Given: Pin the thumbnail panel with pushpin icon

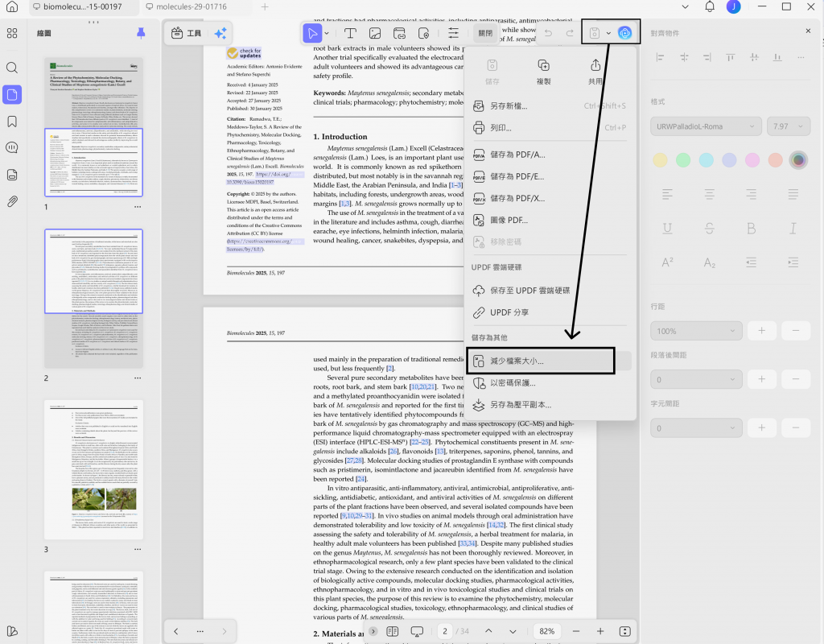Looking at the screenshot, I should [x=141, y=34].
